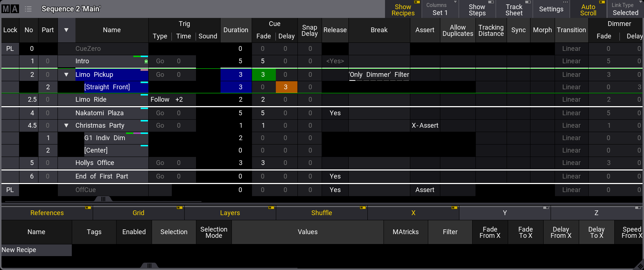This screenshot has width=644, height=270.
Task: Enable Show Steps
Action: coord(477,10)
